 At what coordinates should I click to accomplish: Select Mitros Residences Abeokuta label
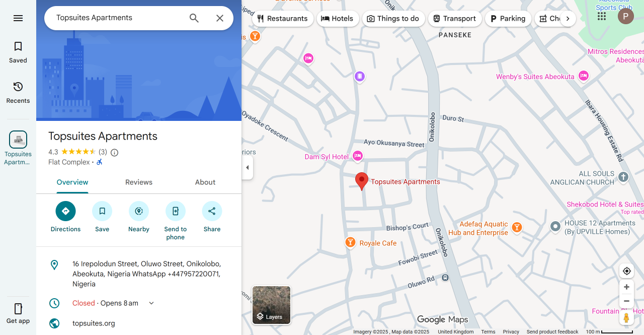pos(616,56)
